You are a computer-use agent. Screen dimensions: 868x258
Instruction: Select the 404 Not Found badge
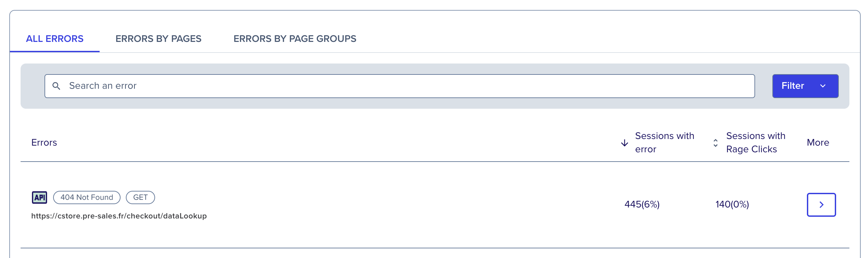click(x=87, y=197)
